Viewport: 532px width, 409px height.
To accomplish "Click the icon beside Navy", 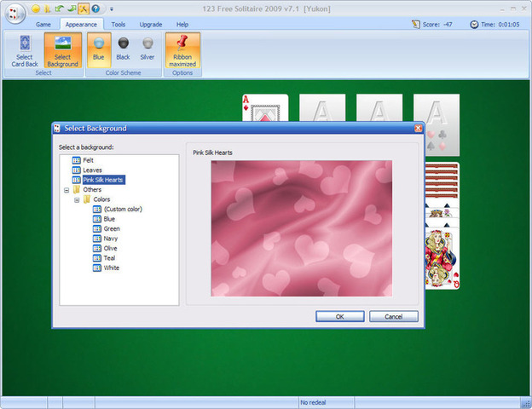I will tap(97, 239).
